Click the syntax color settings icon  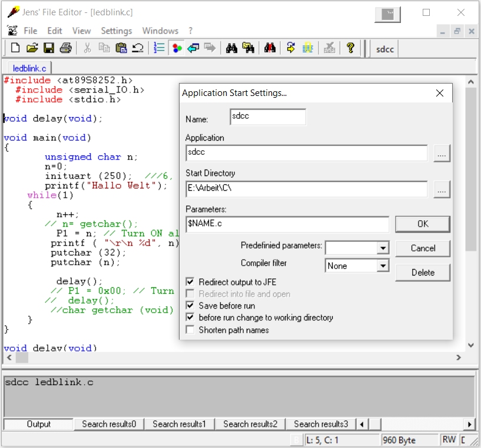[176, 48]
